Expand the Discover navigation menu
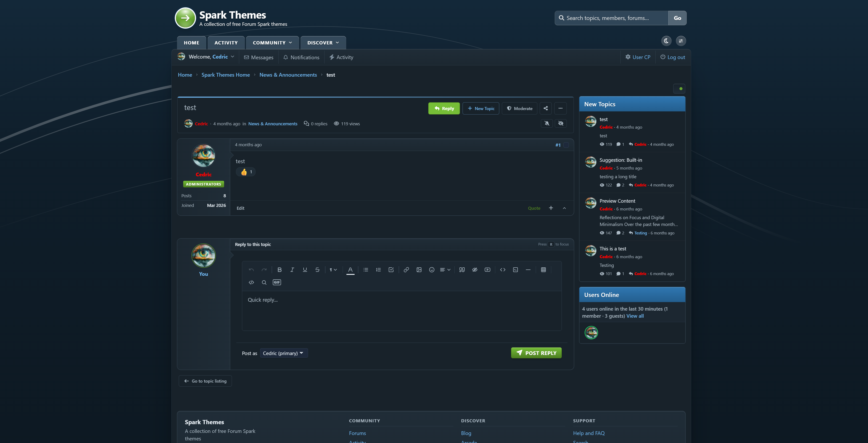 point(323,43)
